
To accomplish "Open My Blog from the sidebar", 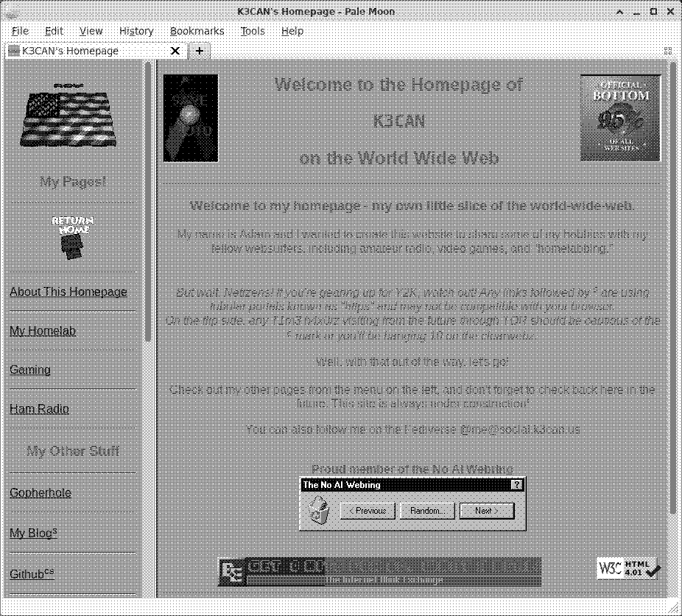I will tap(32, 533).
